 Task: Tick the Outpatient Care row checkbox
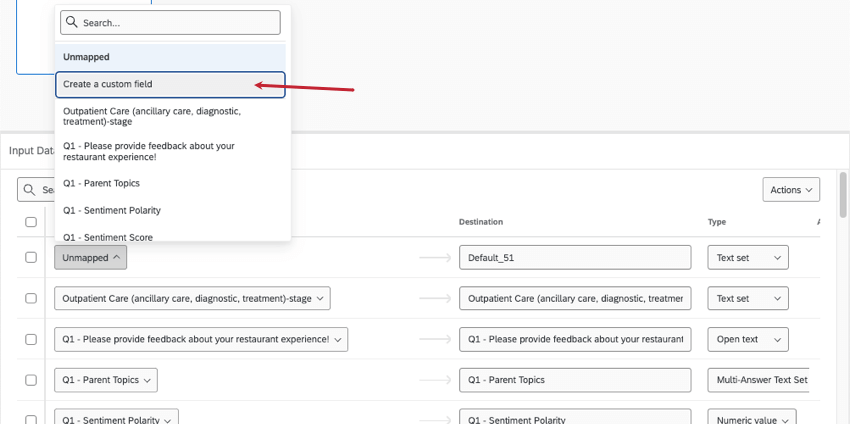tap(31, 299)
